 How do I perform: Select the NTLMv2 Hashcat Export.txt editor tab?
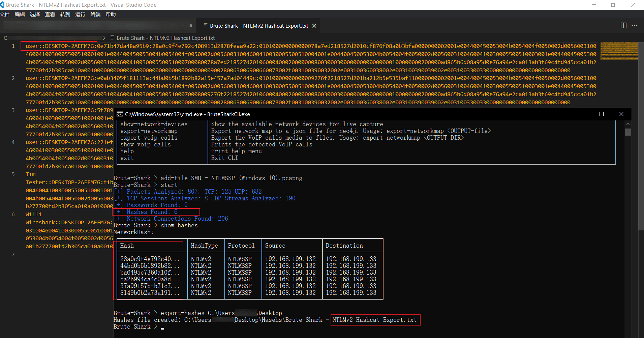259,26
